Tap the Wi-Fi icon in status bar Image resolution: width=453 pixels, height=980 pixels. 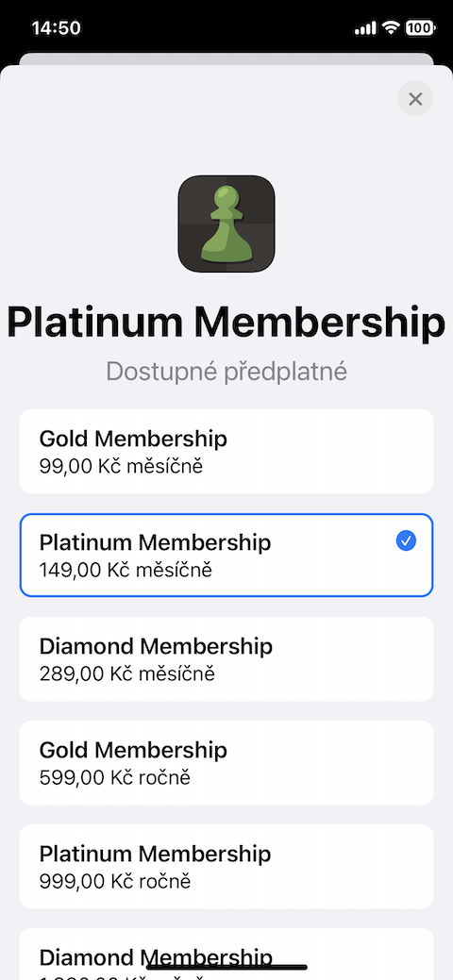pos(392,27)
